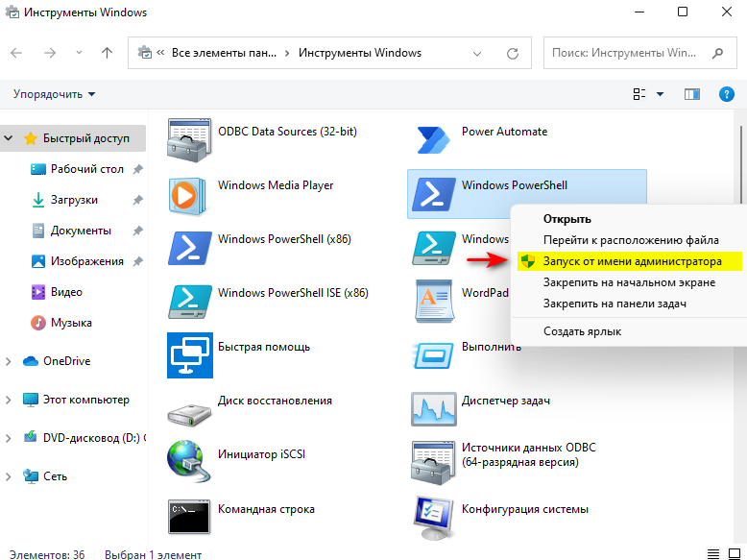Open recent locations dropdown next to forward arrow

[x=79, y=53]
